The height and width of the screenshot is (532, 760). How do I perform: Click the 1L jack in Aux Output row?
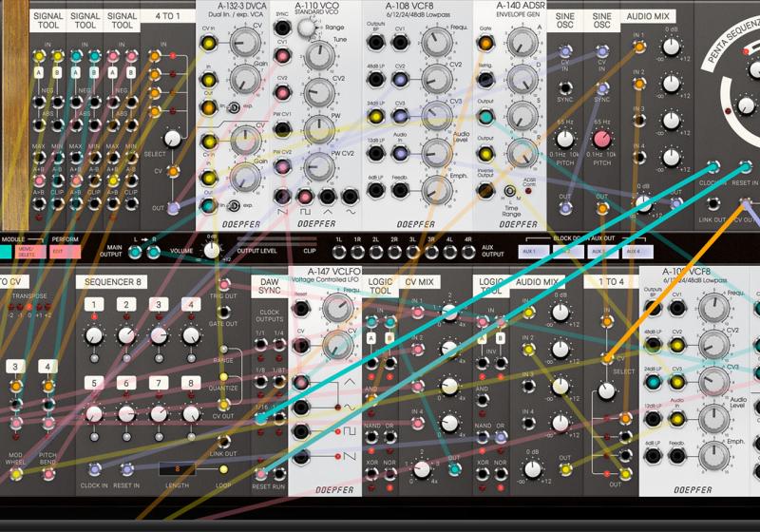tap(339, 252)
